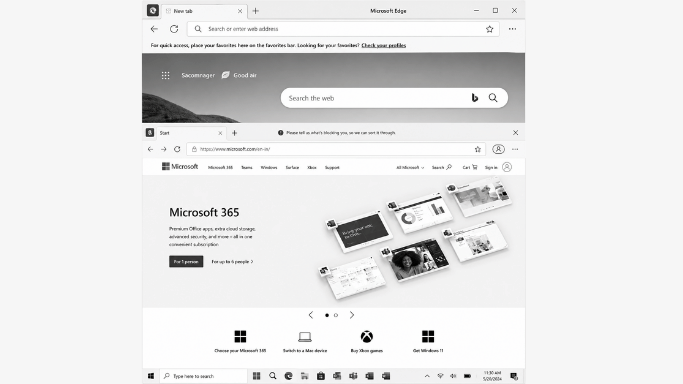Click the site lock icon beside microsoft.com URL
683x384 pixels.
tap(194, 149)
